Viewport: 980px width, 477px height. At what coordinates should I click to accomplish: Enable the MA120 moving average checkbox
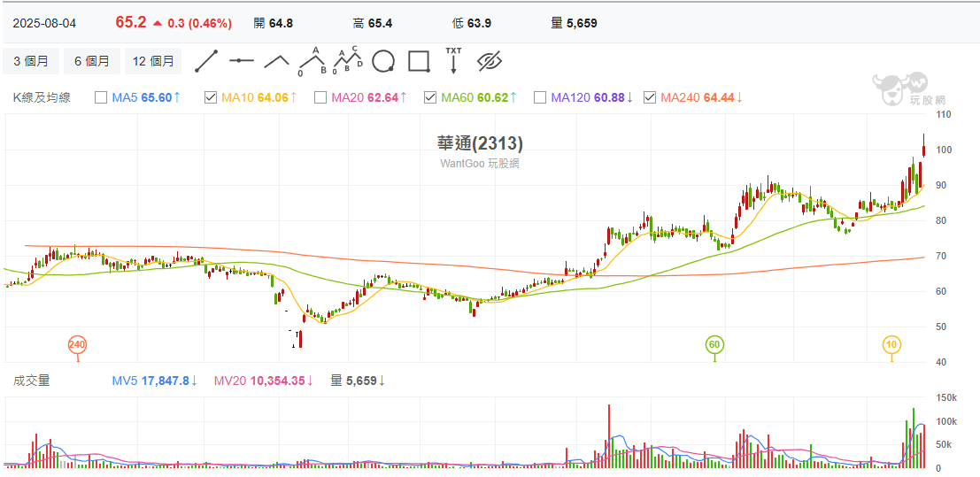[539, 97]
